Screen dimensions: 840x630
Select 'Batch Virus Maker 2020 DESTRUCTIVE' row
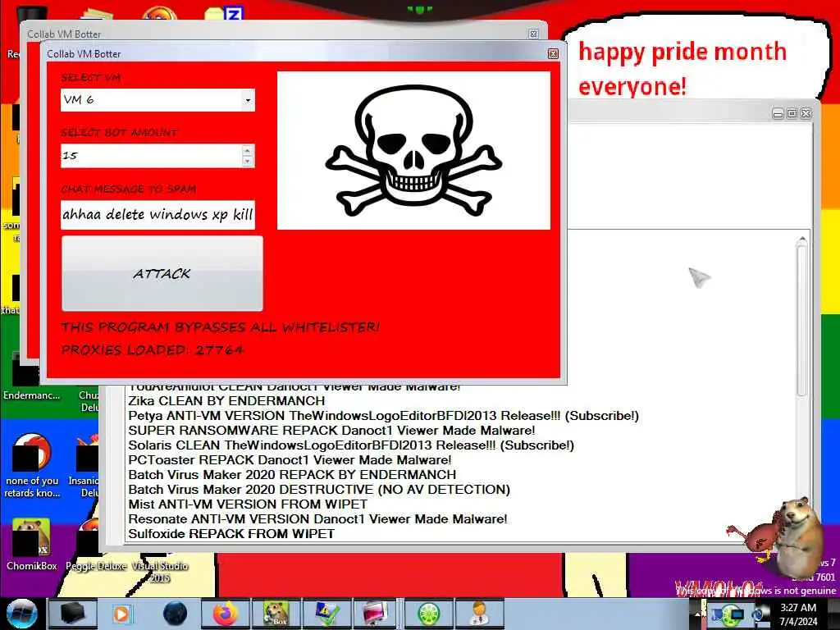pyautogui.click(x=319, y=489)
